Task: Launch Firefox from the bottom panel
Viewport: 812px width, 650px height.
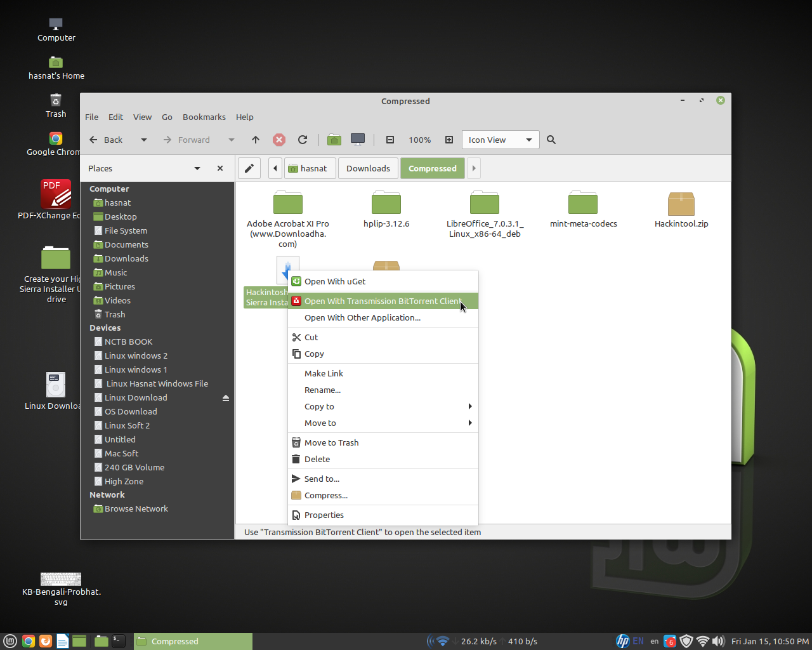Action: click(46, 641)
